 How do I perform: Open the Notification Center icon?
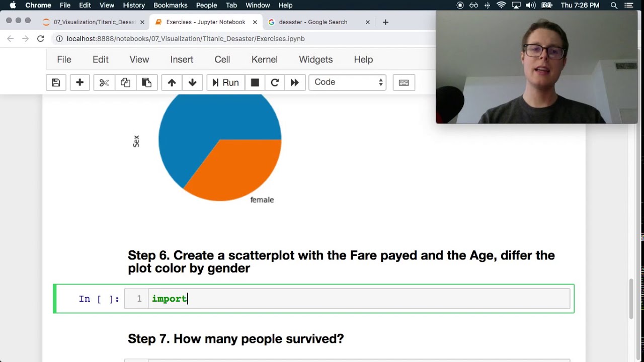(x=629, y=5)
